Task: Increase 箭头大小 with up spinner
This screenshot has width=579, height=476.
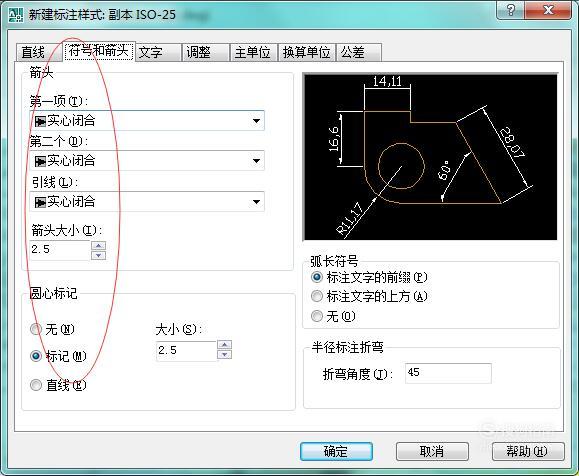Action: (98, 245)
